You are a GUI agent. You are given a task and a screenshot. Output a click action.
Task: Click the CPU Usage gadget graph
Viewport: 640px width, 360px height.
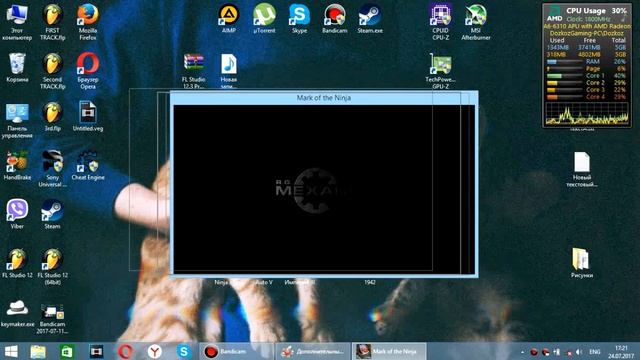(587, 113)
